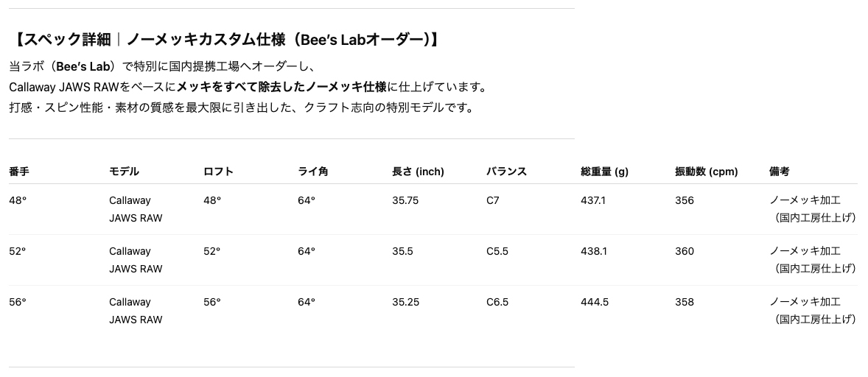
Task: Select the 総重量 (g) column header
Action: 604,172
